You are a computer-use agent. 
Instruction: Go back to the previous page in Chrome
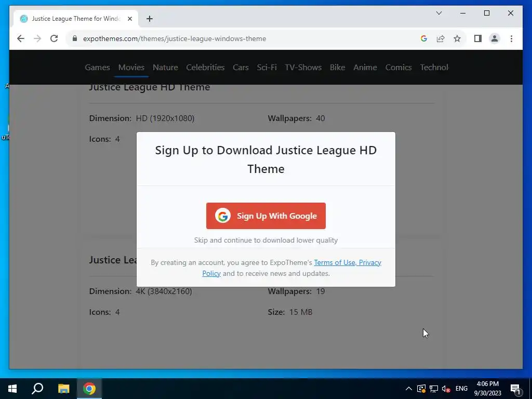click(x=21, y=38)
